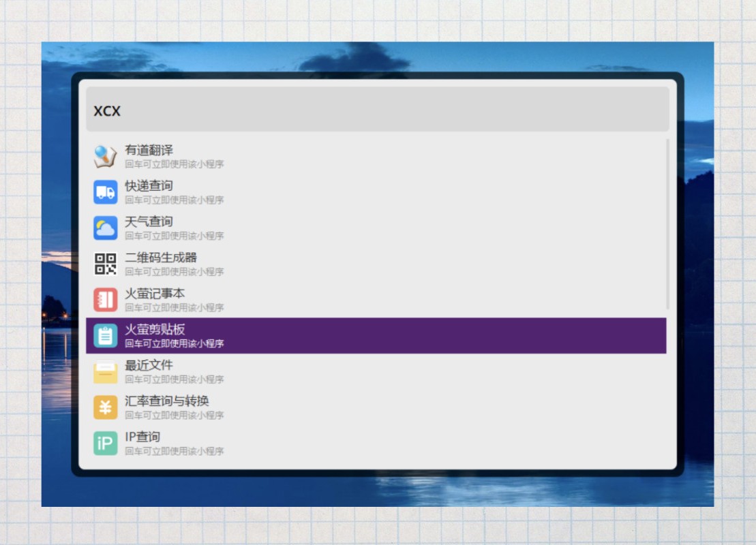
Task: Choose the 天气查询 title text
Action: pos(149,221)
